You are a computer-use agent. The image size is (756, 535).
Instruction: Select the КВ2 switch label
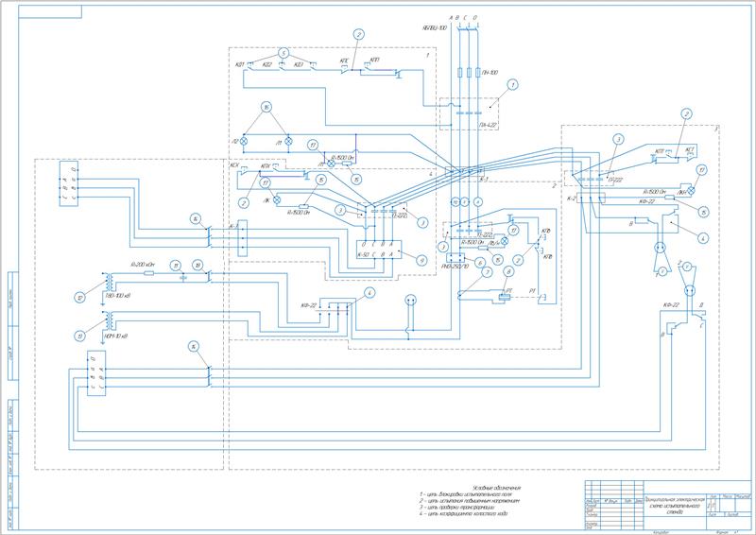(266, 64)
